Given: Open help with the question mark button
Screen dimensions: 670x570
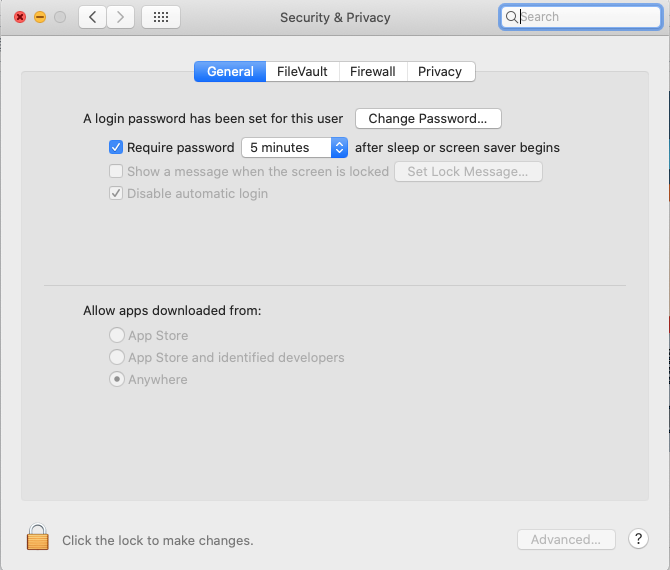Looking at the screenshot, I should [638, 539].
